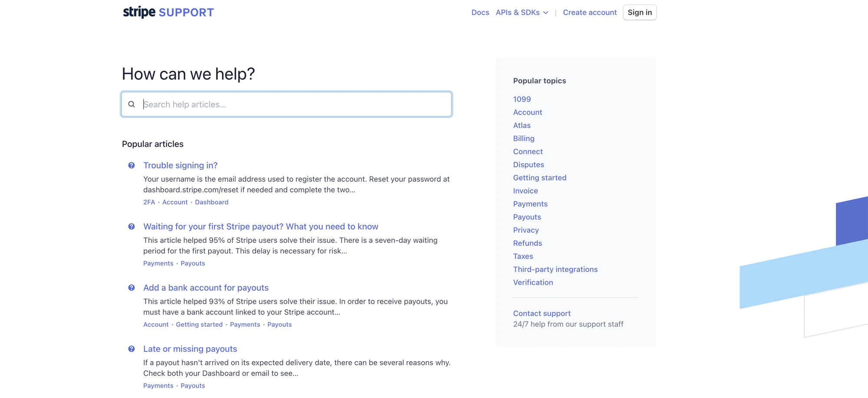
Task: Select Getting started tag under Add bank account
Action: pos(199,325)
